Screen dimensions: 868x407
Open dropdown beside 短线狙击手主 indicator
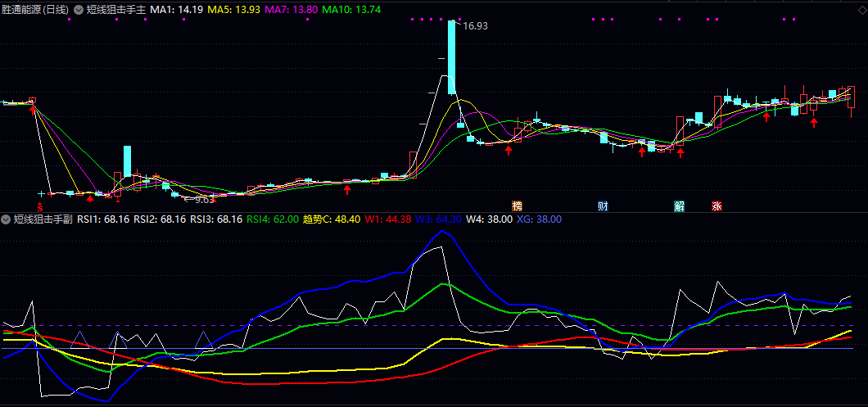point(79,11)
